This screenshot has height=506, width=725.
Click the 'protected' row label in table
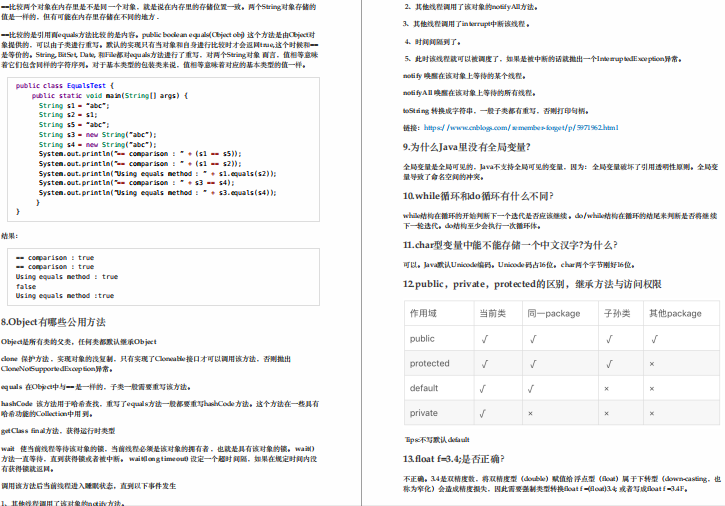click(430, 364)
